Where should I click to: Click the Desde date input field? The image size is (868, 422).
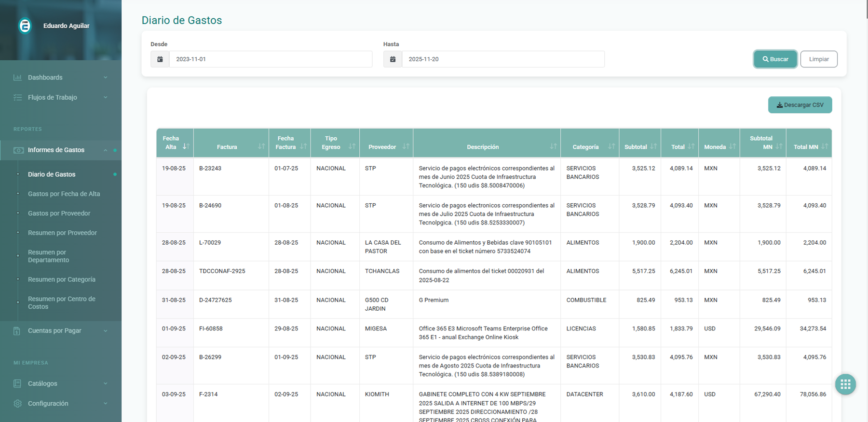pyautogui.click(x=270, y=59)
